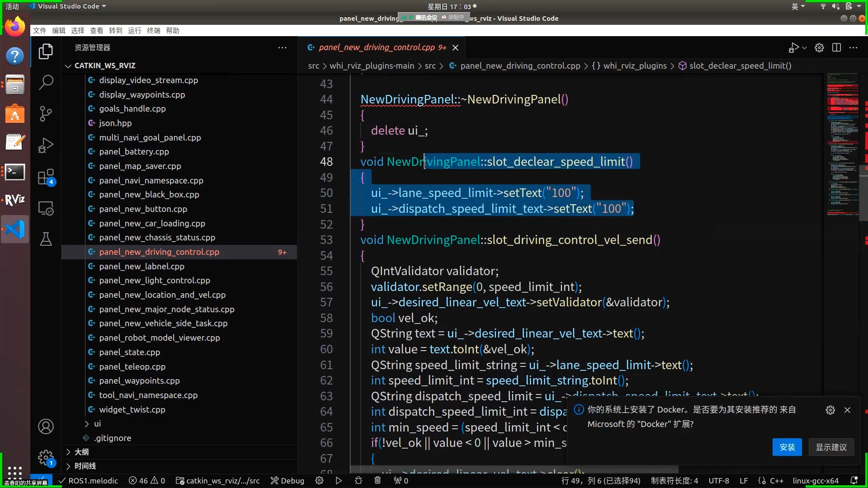This screenshot has height=488, width=868.
Task: Open the notification settings gear in Docker prompt
Action: click(830, 410)
